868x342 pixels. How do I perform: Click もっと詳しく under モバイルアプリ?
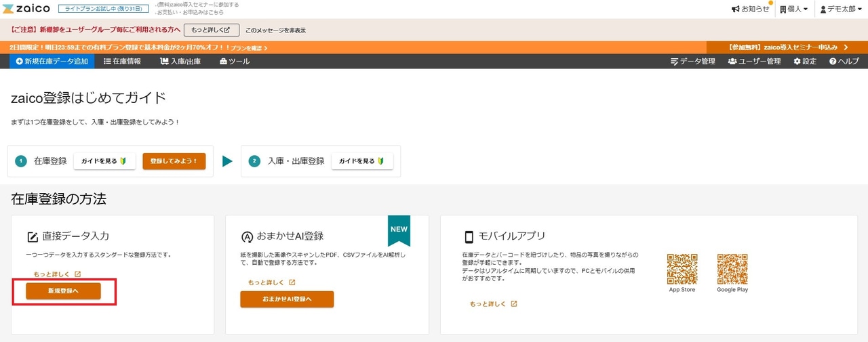pyautogui.click(x=494, y=304)
